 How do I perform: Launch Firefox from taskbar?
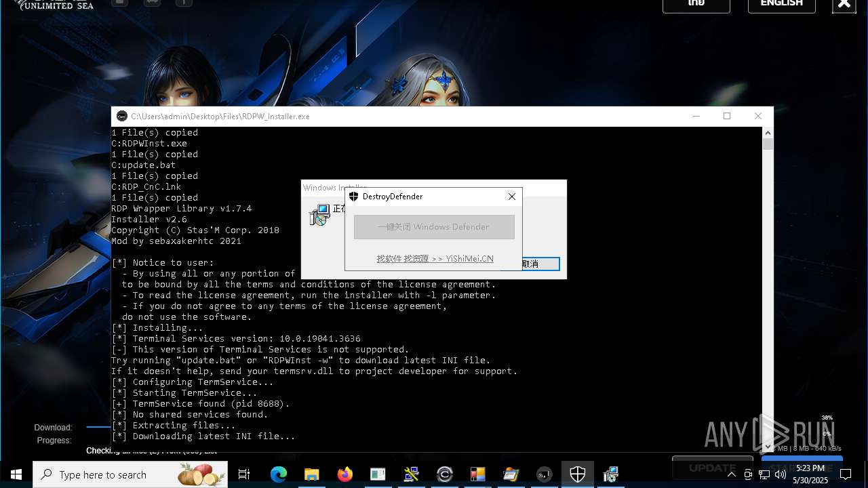coord(344,474)
